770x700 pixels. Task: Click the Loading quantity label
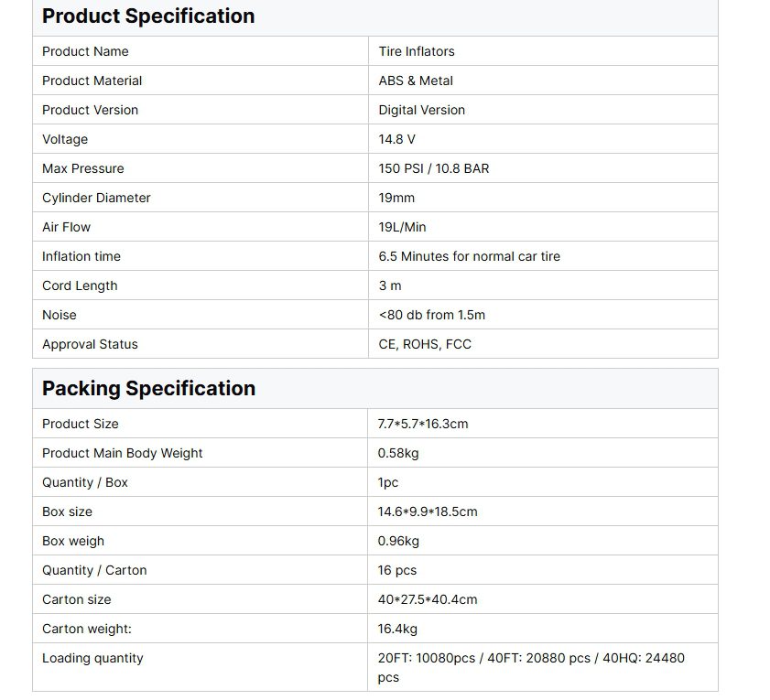[x=92, y=658]
